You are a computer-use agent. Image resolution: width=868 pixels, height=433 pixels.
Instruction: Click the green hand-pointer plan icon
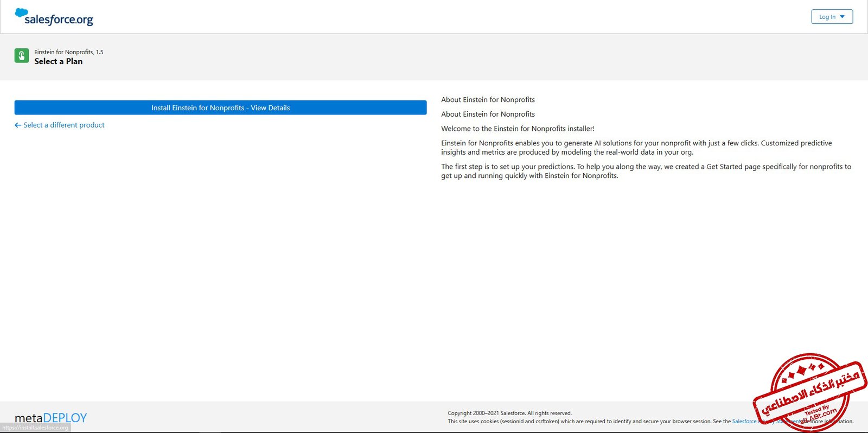point(22,56)
